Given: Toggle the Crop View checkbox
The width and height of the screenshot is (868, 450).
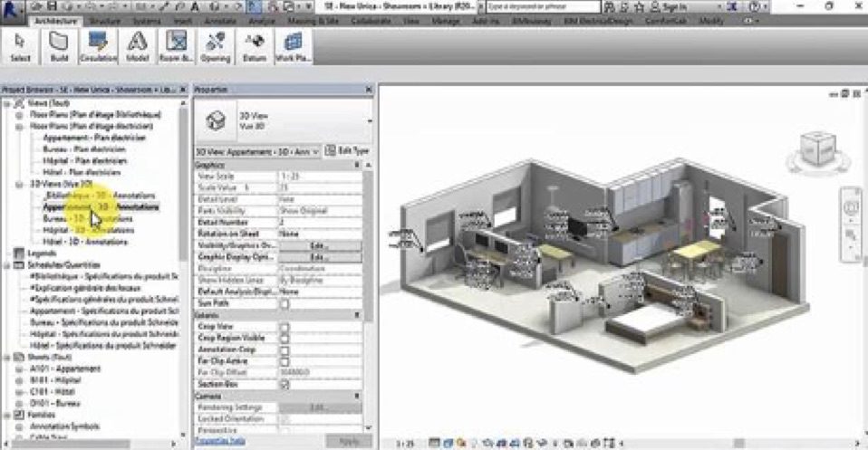Looking at the screenshot, I should (x=285, y=326).
